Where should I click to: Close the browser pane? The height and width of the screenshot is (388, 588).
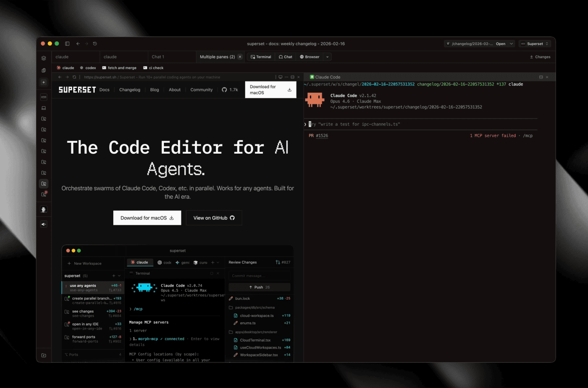click(x=299, y=77)
